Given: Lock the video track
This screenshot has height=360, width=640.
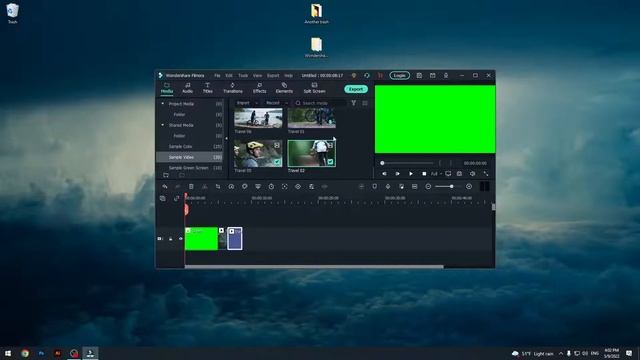Looking at the screenshot, I should (171, 239).
